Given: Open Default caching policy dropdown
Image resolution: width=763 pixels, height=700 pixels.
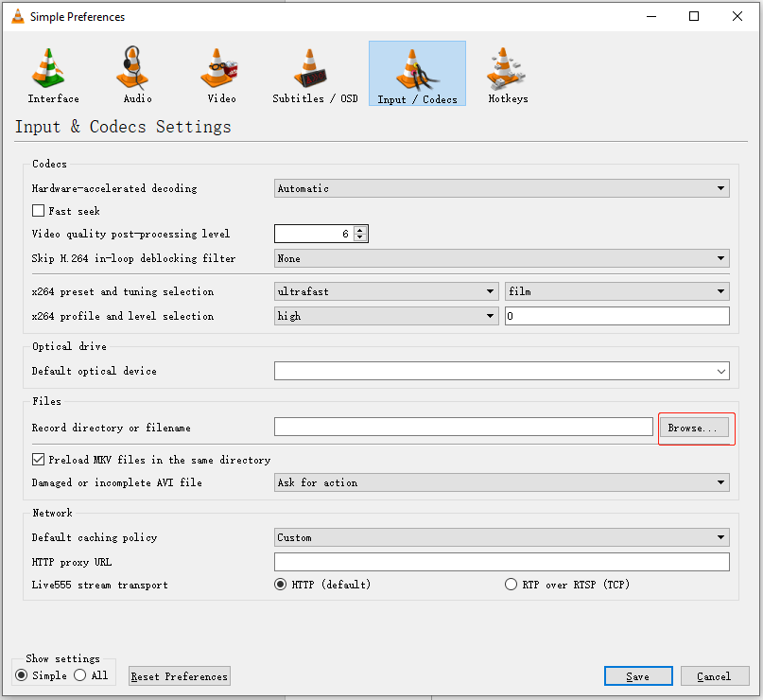Looking at the screenshot, I should [x=502, y=537].
